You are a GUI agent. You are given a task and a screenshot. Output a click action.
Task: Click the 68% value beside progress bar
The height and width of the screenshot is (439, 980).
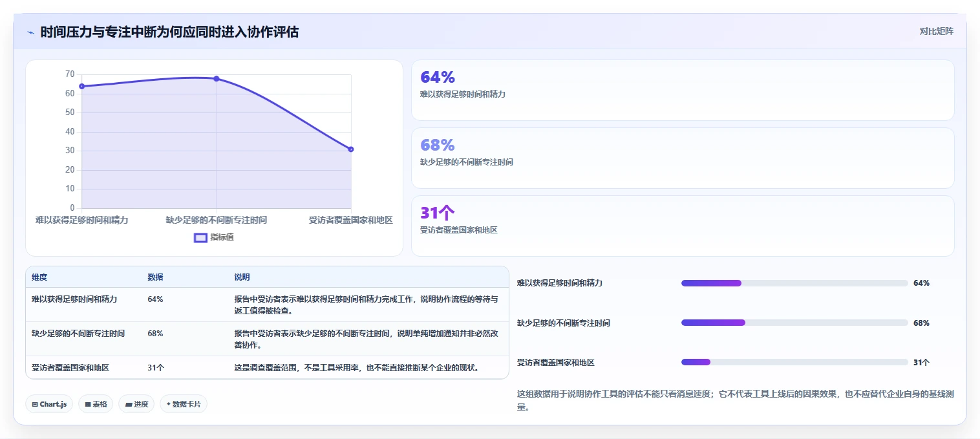921,323
